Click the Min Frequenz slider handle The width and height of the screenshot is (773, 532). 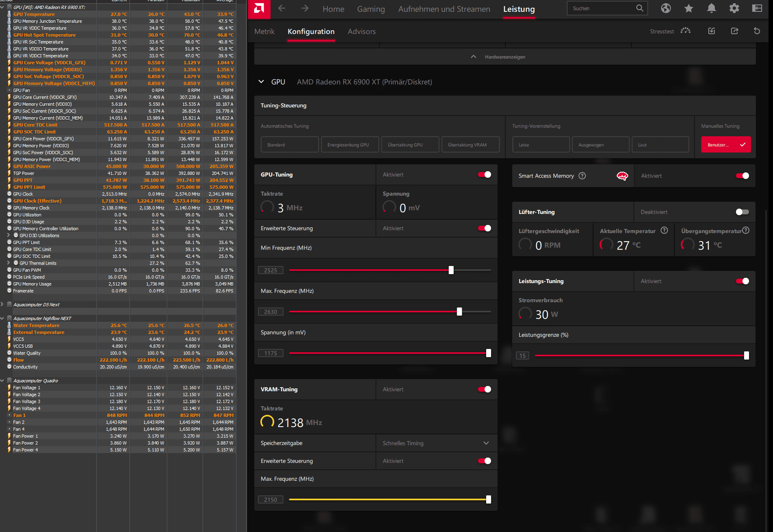tap(451, 270)
